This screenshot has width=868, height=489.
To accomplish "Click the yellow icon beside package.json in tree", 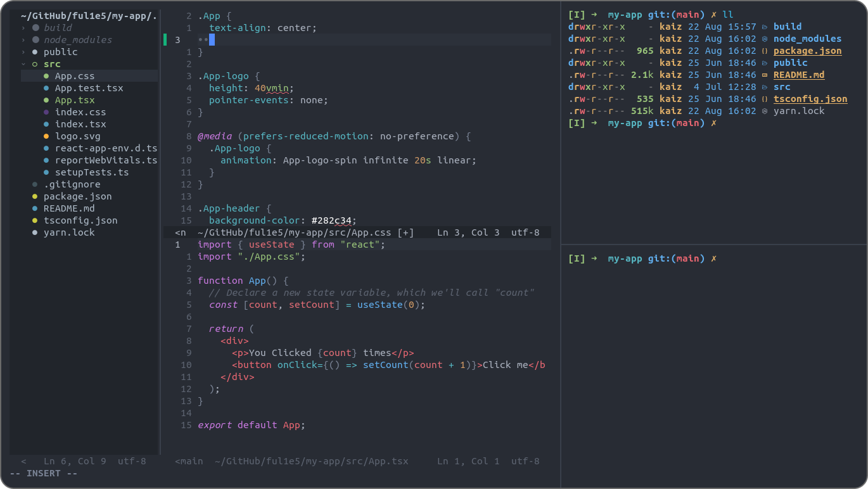I will point(35,196).
